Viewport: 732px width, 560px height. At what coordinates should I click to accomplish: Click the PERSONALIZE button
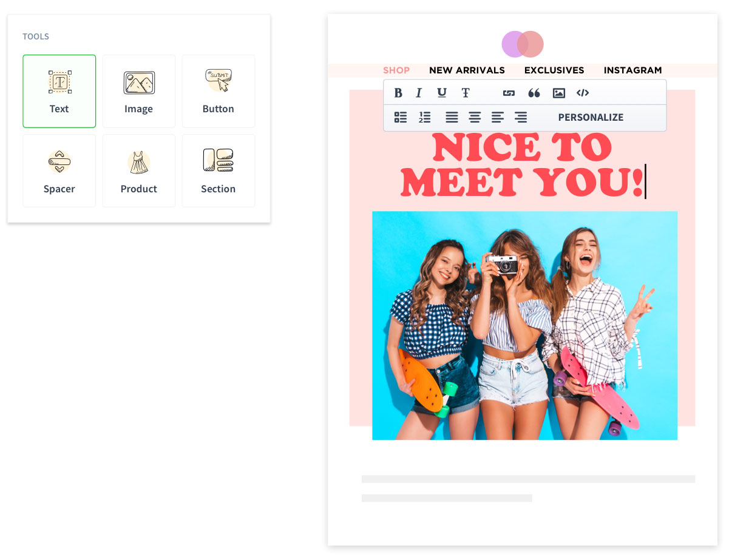pyautogui.click(x=591, y=117)
